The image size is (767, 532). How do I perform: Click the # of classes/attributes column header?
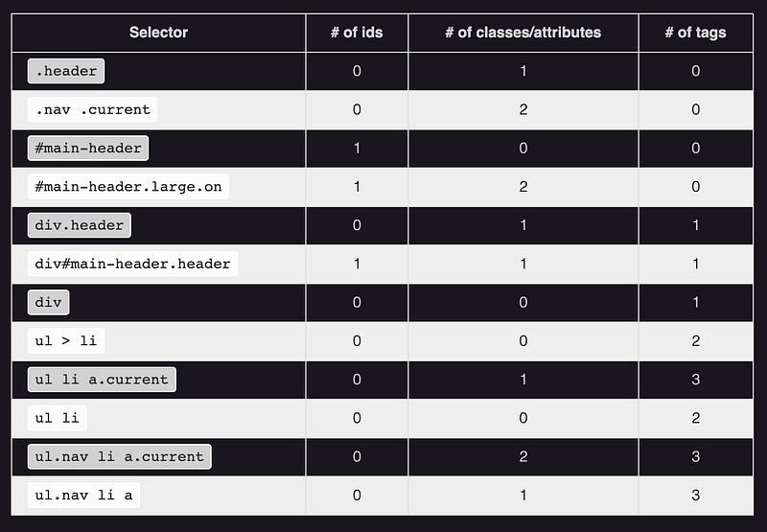point(523,33)
